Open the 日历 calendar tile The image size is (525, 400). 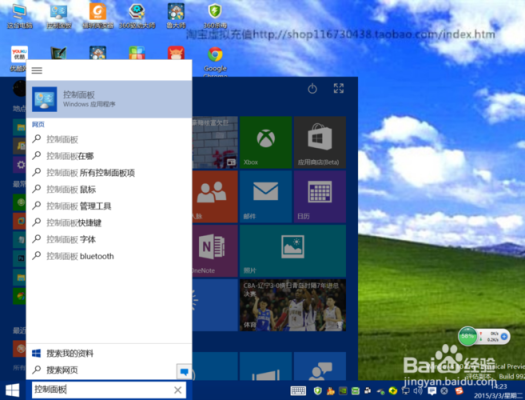pyautogui.click(x=320, y=196)
